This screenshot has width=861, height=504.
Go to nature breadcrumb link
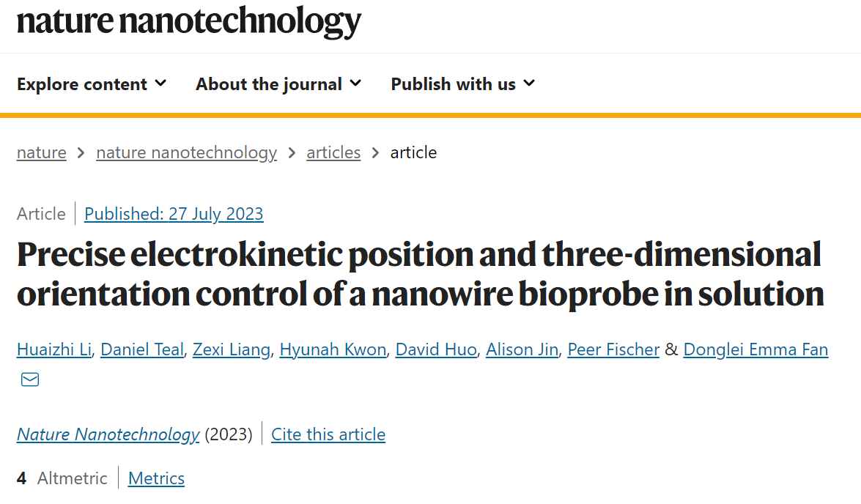pyautogui.click(x=41, y=152)
